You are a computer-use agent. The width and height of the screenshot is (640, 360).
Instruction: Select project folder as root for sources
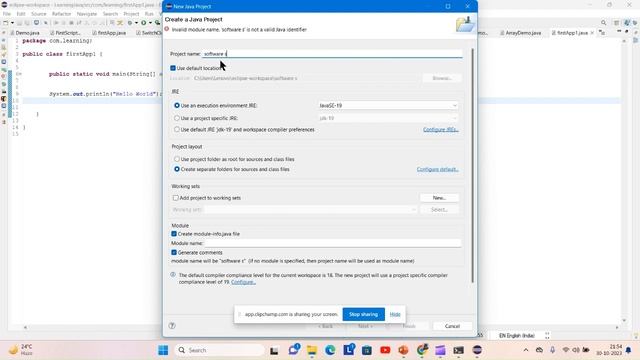click(177, 159)
